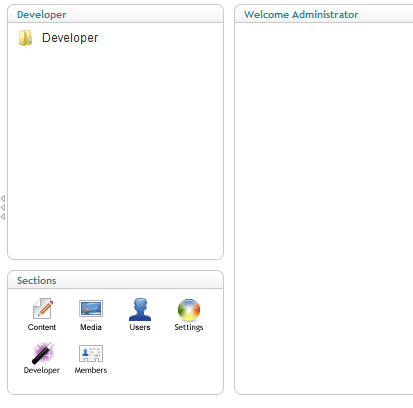The height and width of the screenshot is (408, 413).
Task: Collapse the left panel using triple arrows
Action: tap(3, 208)
